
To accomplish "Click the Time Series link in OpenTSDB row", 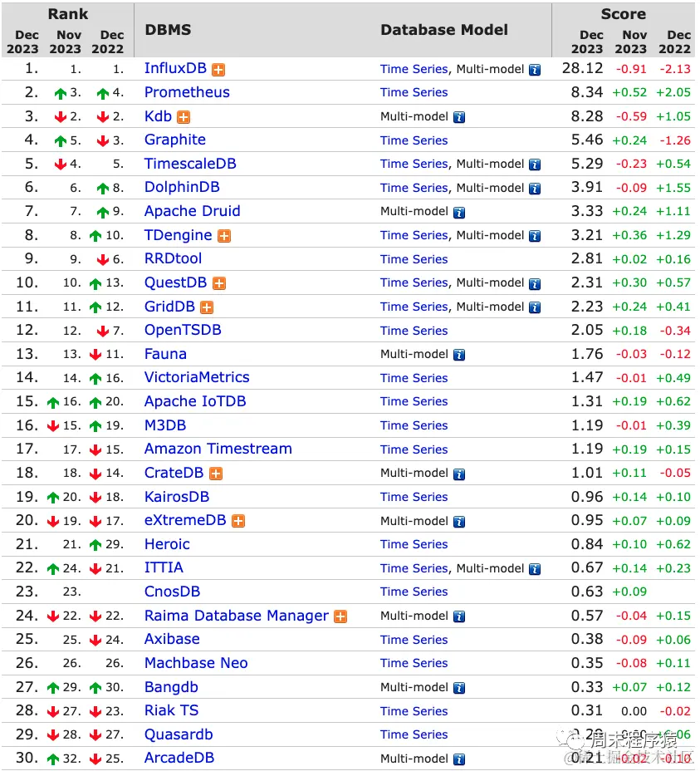I will (x=414, y=331).
